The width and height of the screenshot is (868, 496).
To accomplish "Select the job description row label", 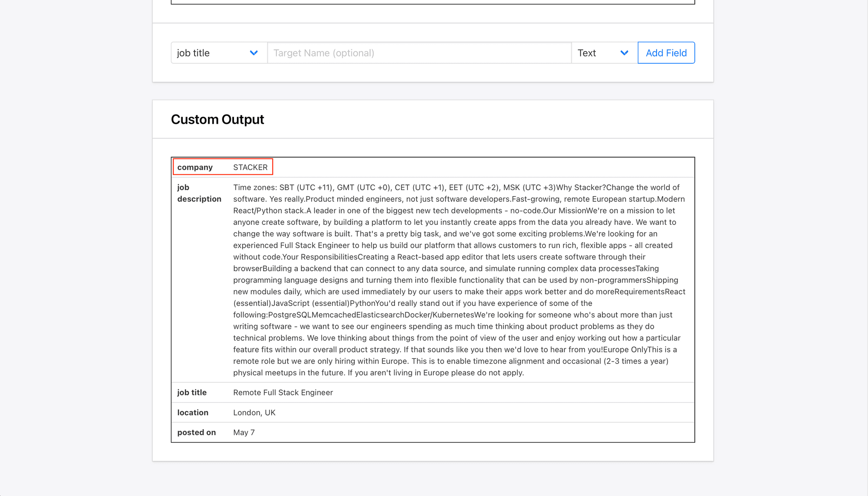I will [199, 193].
